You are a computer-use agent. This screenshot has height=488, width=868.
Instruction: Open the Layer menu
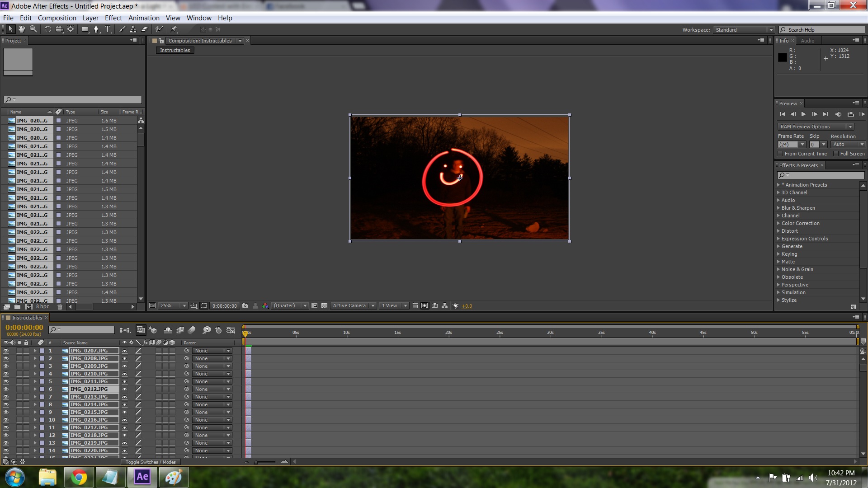pos(90,18)
